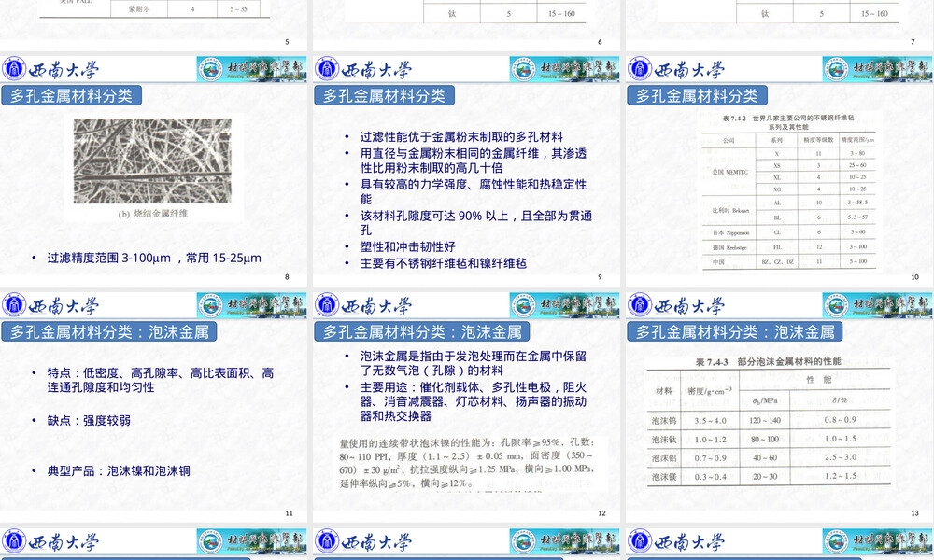Click the "泡沫镁" cell in slide 13 table
Screen dimensions: 934x560
(x=664, y=477)
